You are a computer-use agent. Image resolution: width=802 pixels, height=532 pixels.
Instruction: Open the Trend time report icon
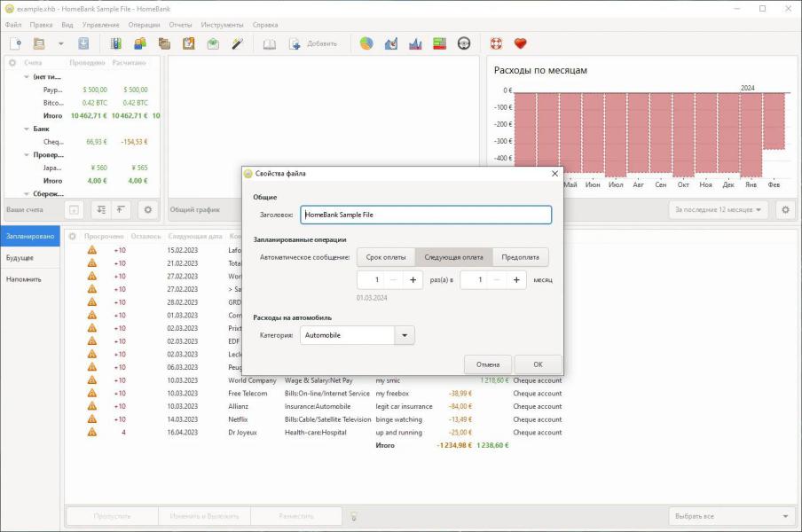coord(390,44)
